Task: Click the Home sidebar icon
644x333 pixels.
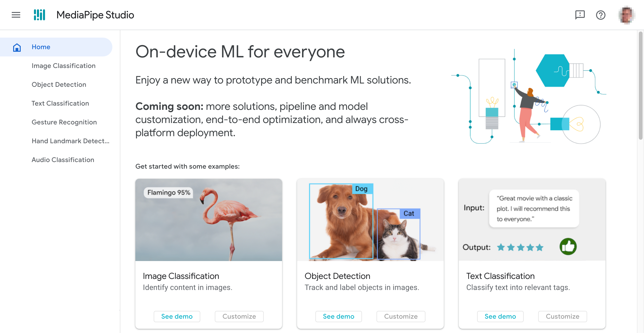Action: click(16, 46)
